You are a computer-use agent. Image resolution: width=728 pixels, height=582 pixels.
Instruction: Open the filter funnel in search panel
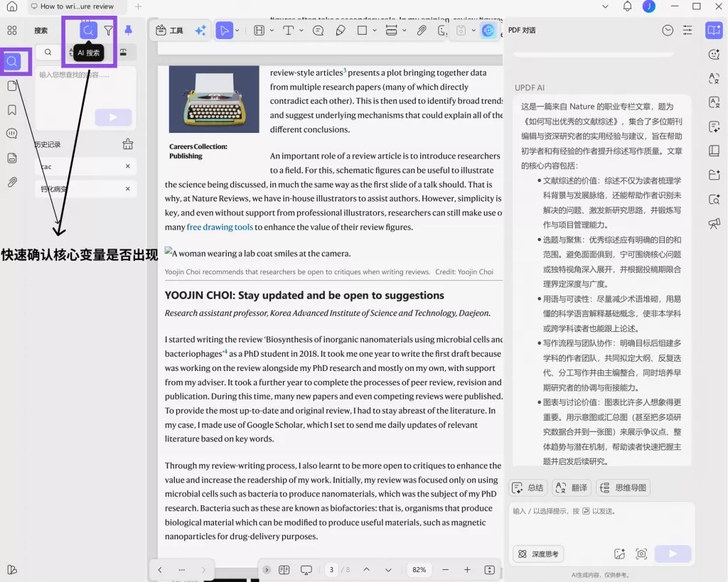coord(108,31)
